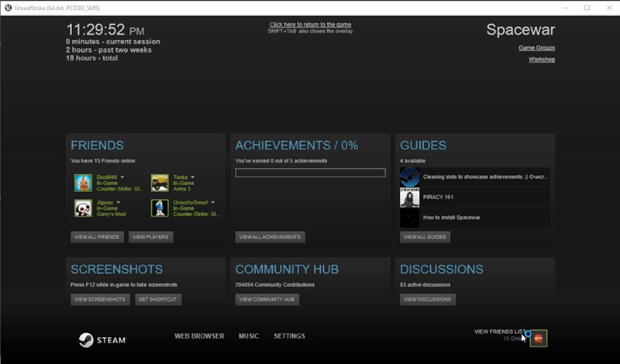Open the How to install Spacewar thumbnail
The height and width of the screenshot is (364, 620).
coord(410,218)
